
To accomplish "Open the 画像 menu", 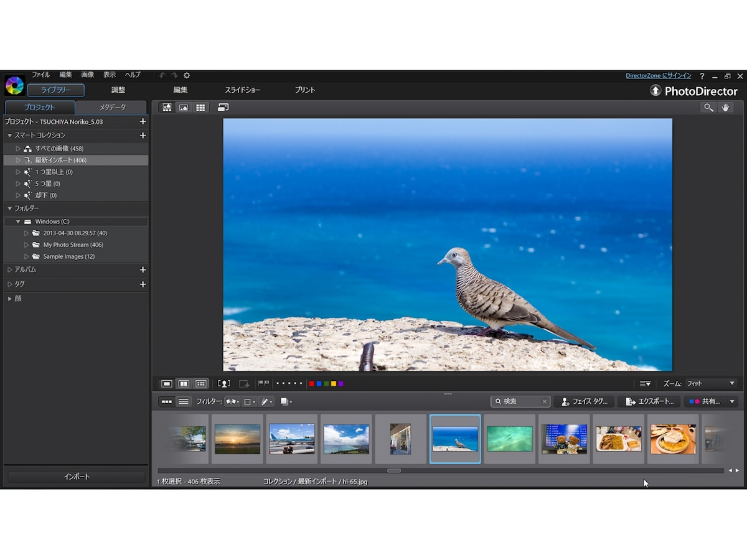I will click(x=88, y=75).
